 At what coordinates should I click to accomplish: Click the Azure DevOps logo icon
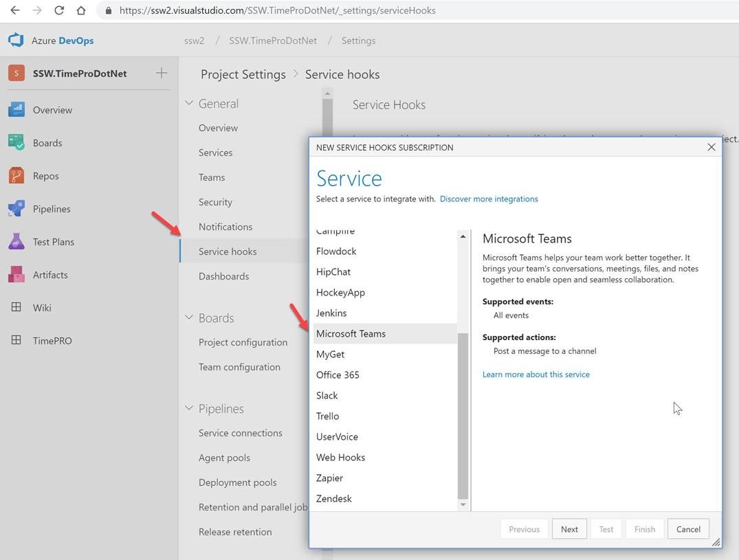coord(16,41)
